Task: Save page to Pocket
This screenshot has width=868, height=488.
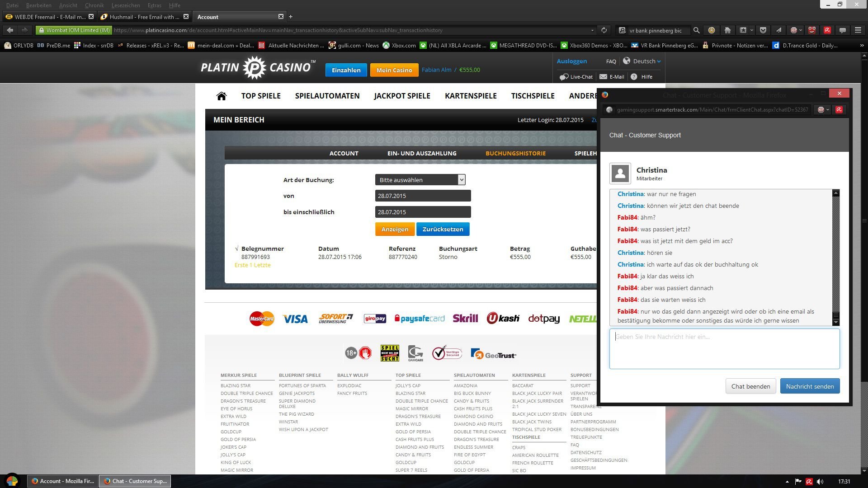Action: [763, 30]
